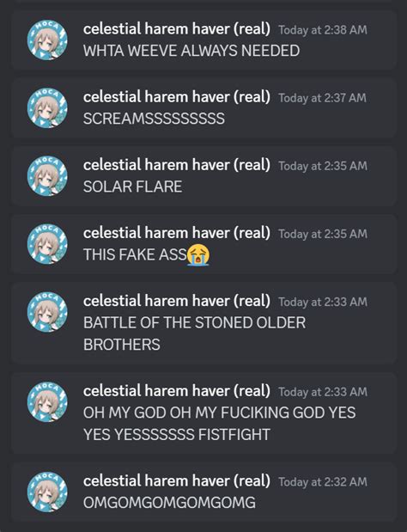Open username on the 2:38 AM message
This screenshot has height=532, width=407.
pyautogui.click(x=177, y=29)
